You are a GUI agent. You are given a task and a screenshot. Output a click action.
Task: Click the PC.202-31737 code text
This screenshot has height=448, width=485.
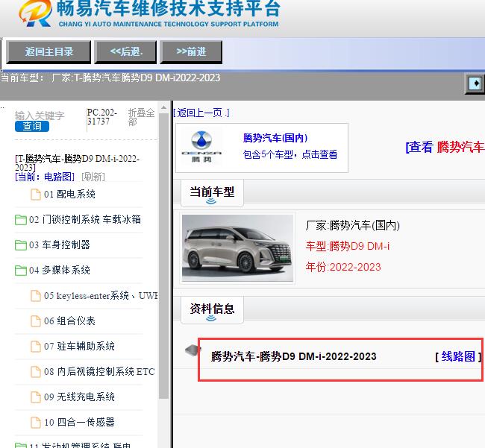101,116
